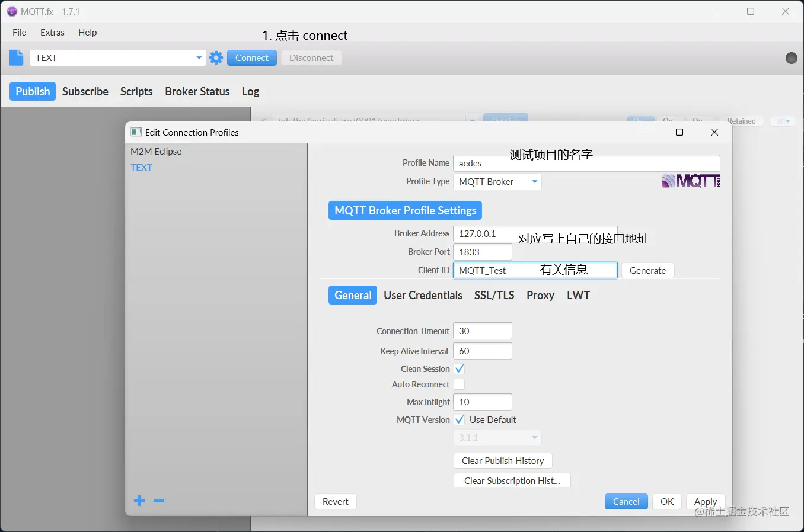Click Clear Subscription Hist... button

pos(512,480)
